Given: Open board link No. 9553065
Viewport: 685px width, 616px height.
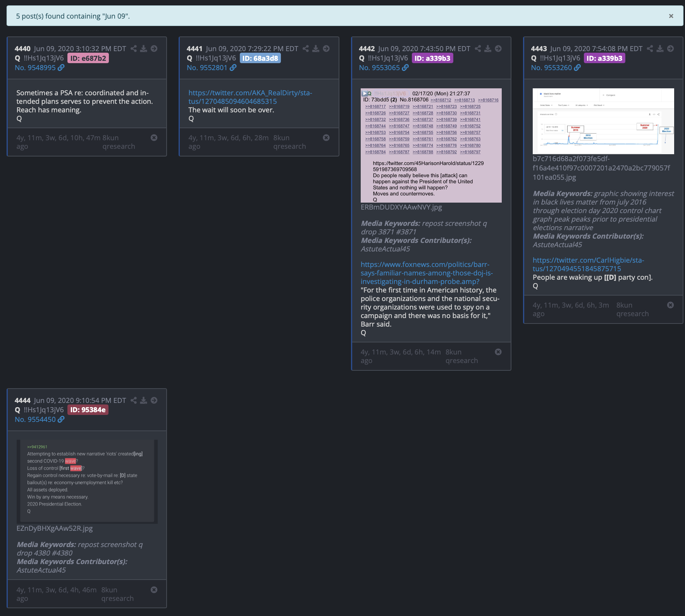Looking at the screenshot, I should tap(384, 67).
